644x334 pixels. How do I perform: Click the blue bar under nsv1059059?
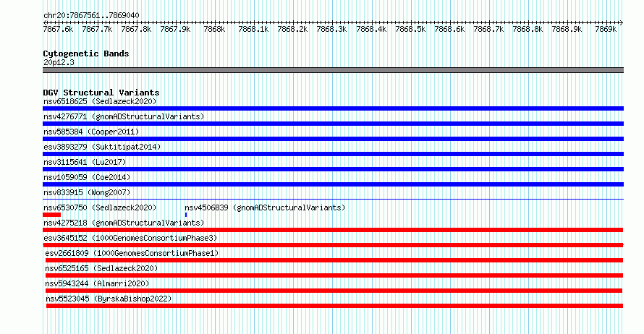333,184
